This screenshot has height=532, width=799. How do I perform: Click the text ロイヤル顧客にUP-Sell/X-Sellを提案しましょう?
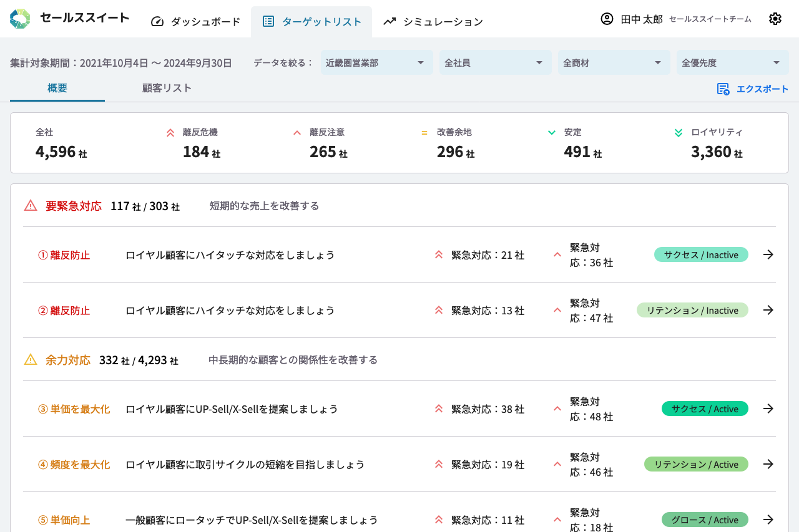click(x=232, y=409)
